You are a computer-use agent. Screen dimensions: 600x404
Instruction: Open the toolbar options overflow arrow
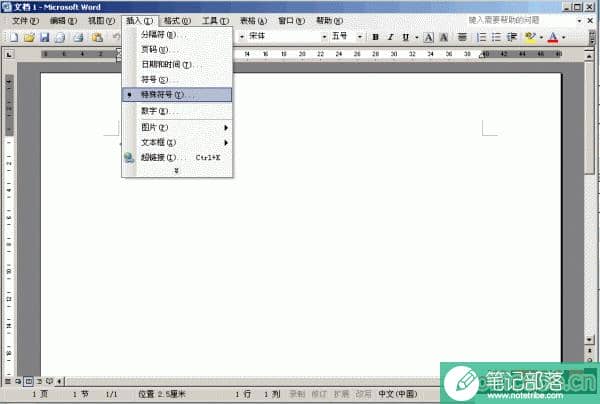[592, 37]
